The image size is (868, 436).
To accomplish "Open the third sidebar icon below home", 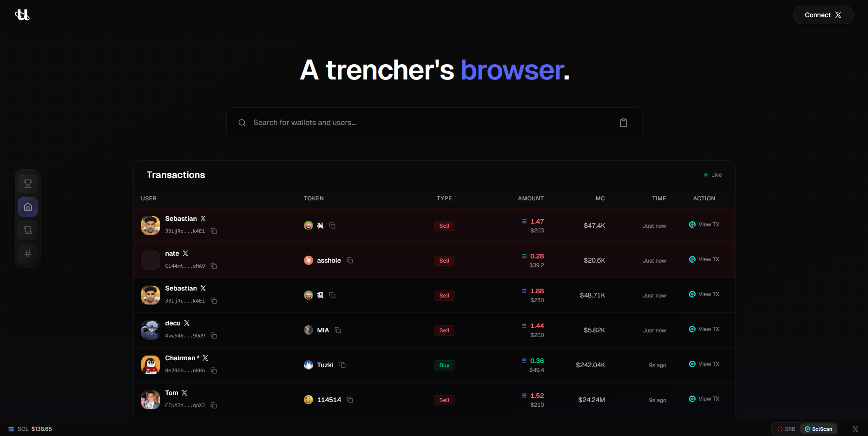I will [x=28, y=230].
